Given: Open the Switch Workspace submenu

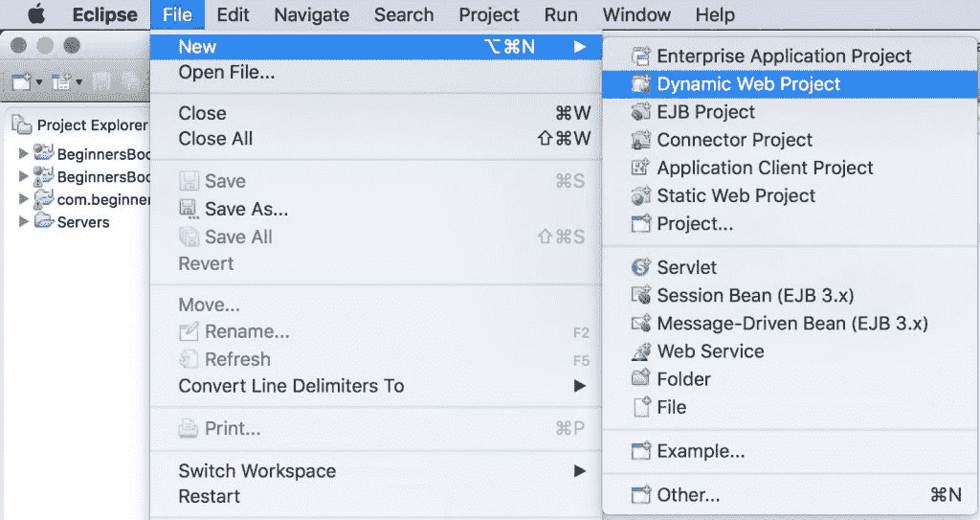Looking at the screenshot, I should [x=580, y=470].
